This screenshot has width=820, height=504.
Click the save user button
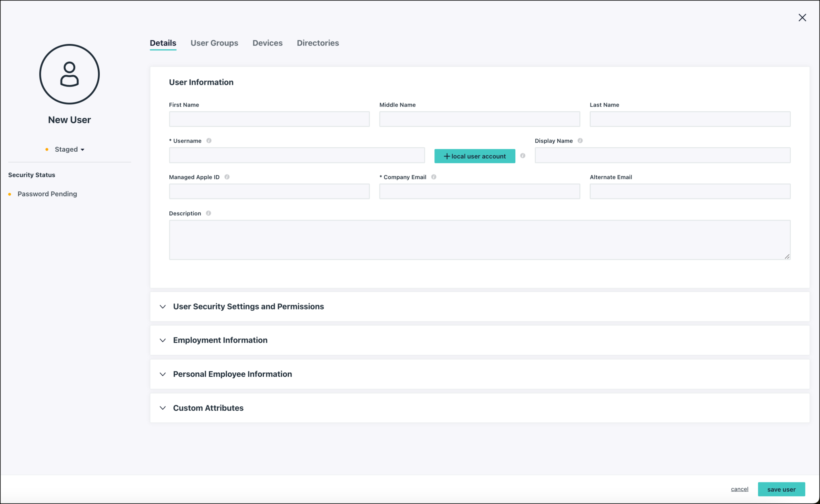click(x=781, y=489)
